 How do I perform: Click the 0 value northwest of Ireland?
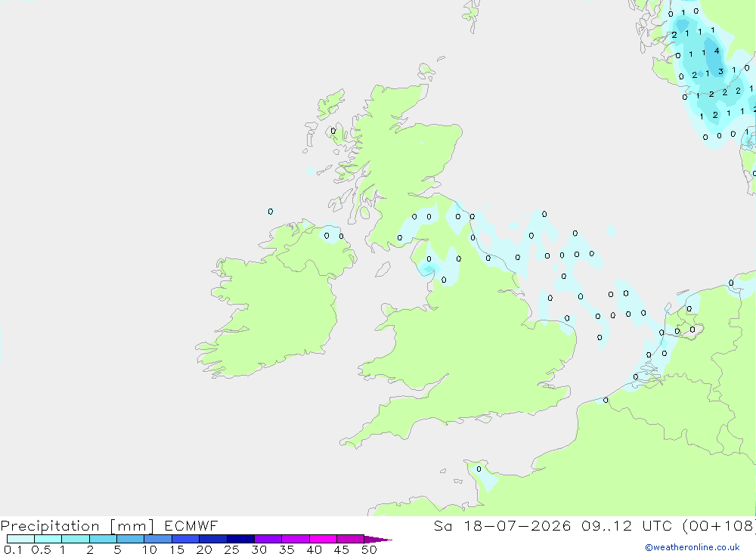[x=271, y=212]
